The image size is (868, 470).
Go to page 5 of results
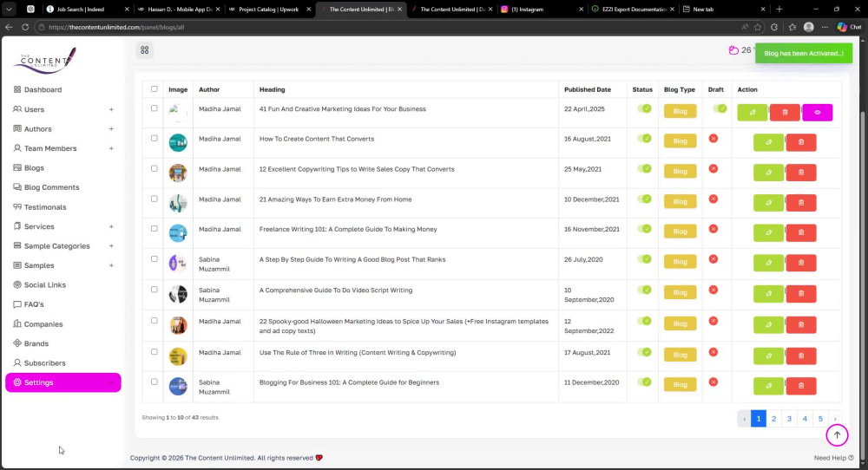[x=820, y=419]
